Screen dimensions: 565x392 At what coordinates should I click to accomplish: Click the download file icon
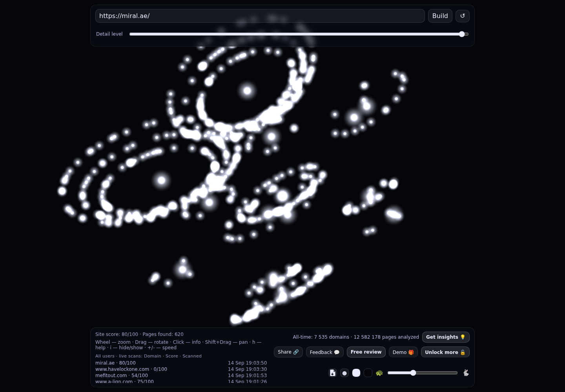333,373
